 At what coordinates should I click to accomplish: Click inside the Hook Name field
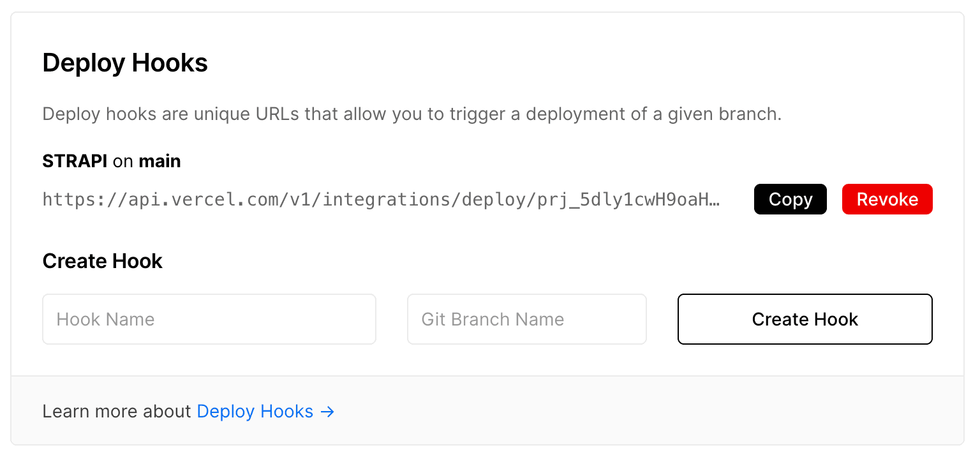tap(209, 319)
